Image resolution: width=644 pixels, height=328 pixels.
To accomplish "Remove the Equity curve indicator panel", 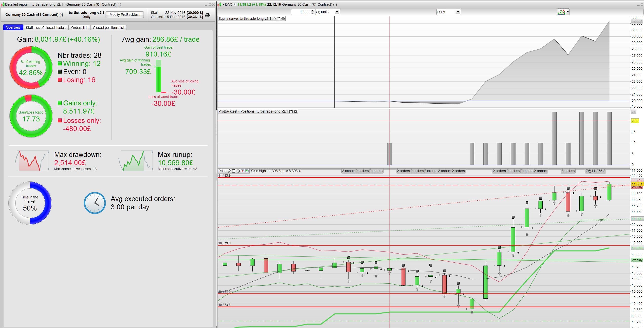I will tap(283, 19).
